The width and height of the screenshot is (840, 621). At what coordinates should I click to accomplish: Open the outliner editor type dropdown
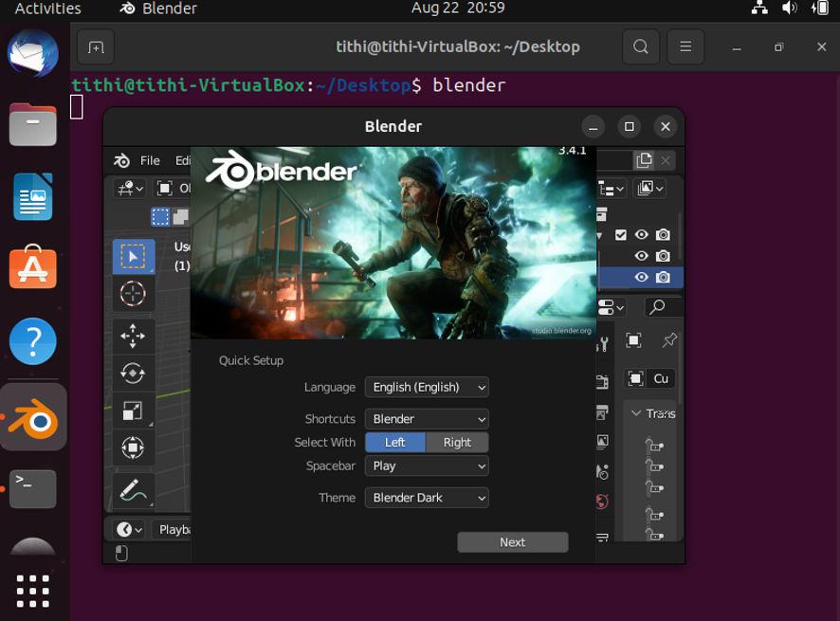point(612,189)
